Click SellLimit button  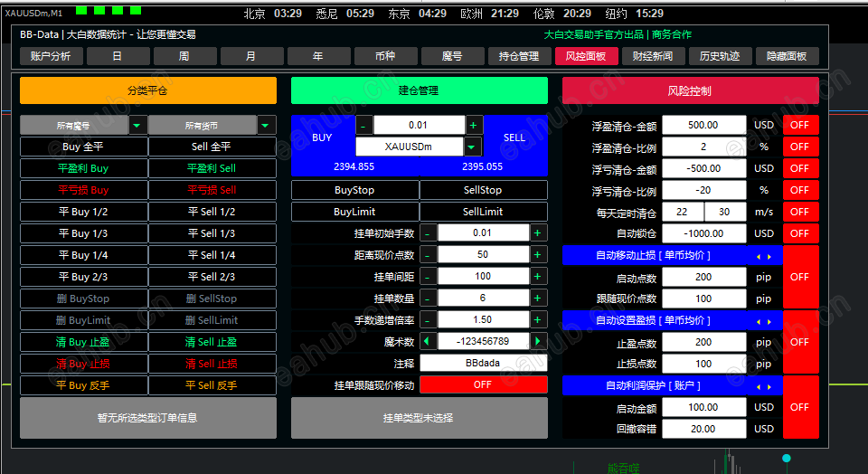(483, 212)
